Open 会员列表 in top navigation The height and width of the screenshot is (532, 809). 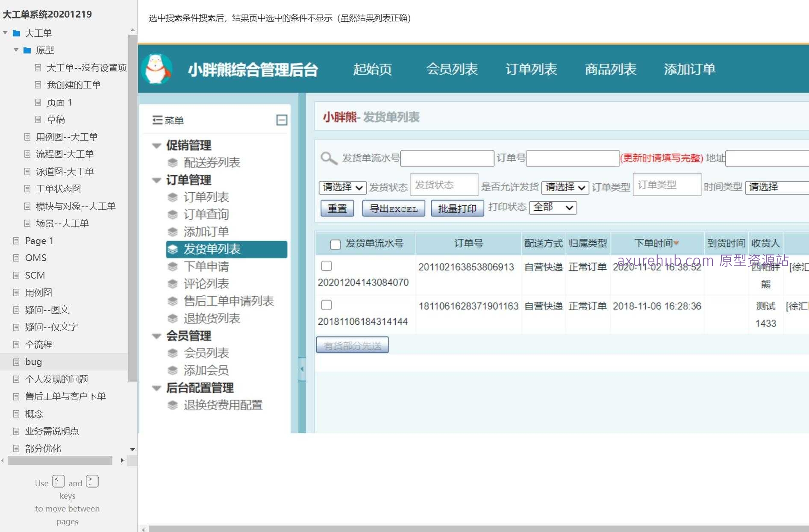click(x=452, y=69)
